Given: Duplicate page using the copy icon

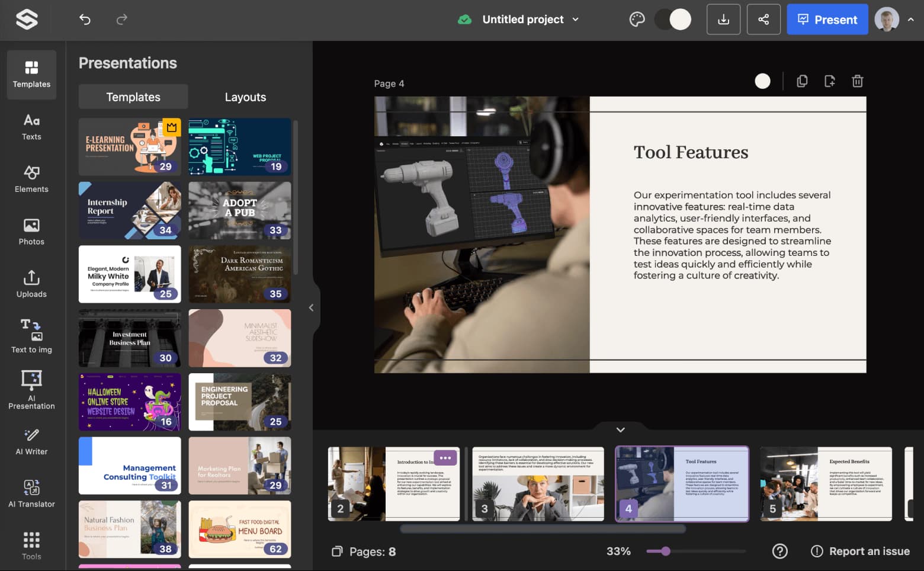Looking at the screenshot, I should pos(802,81).
